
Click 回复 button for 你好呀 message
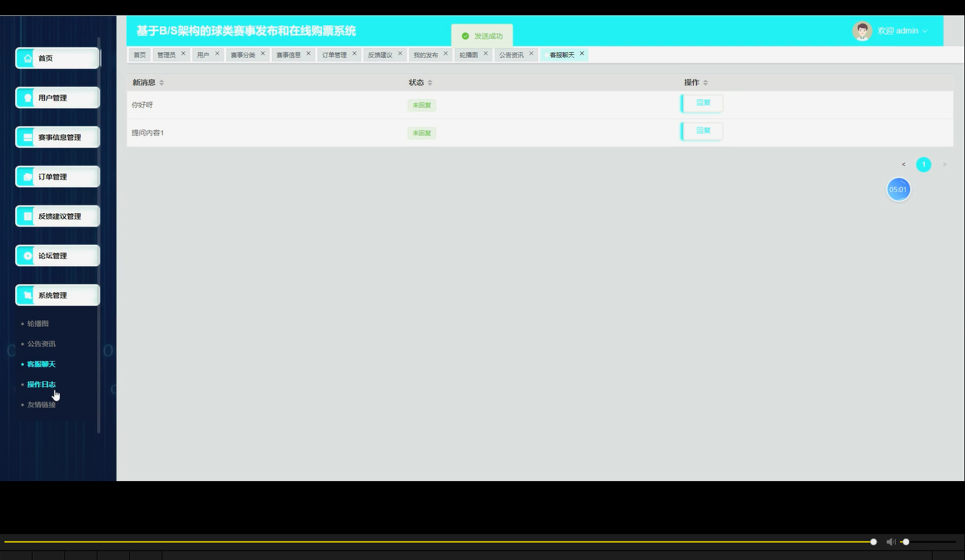tap(702, 103)
